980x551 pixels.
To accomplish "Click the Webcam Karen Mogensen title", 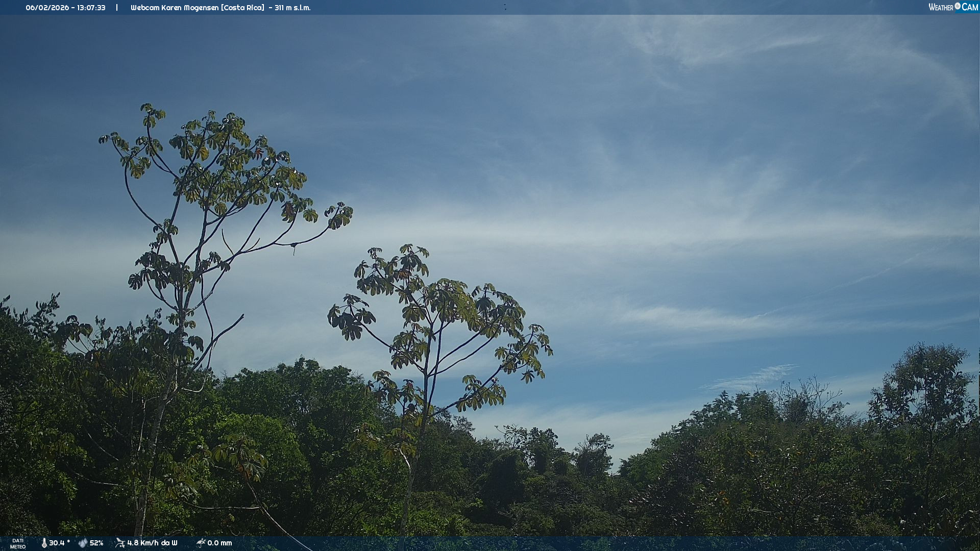I will 175,8.
